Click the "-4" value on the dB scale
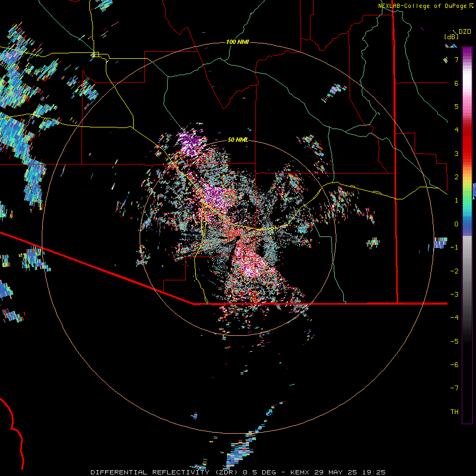 (454, 317)
